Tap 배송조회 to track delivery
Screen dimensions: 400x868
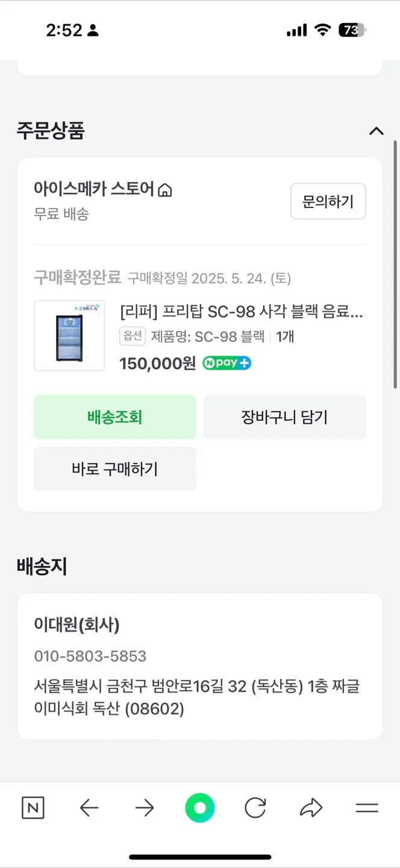[x=115, y=417]
